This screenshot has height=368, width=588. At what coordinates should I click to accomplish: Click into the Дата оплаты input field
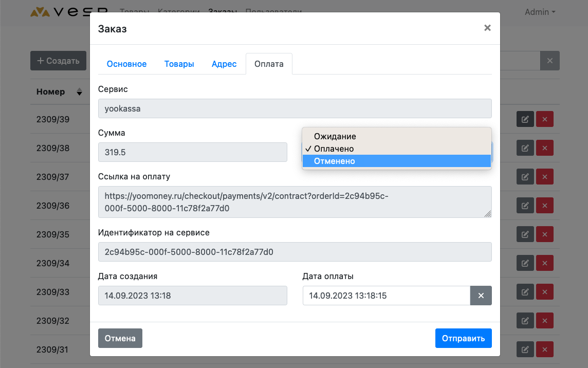(386, 296)
